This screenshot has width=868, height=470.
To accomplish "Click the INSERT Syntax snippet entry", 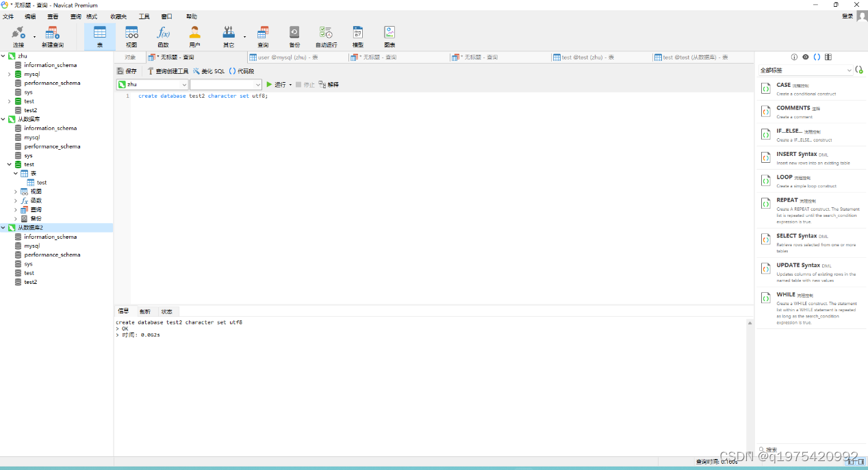I will click(x=811, y=158).
